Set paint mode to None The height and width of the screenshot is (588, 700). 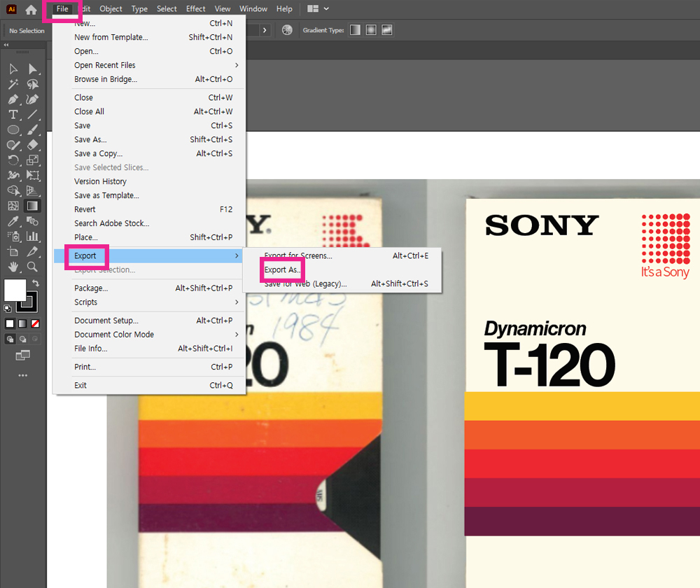click(x=35, y=323)
